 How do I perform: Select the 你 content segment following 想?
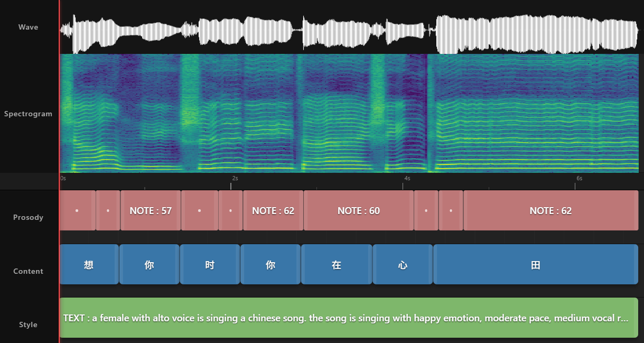tap(149, 264)
